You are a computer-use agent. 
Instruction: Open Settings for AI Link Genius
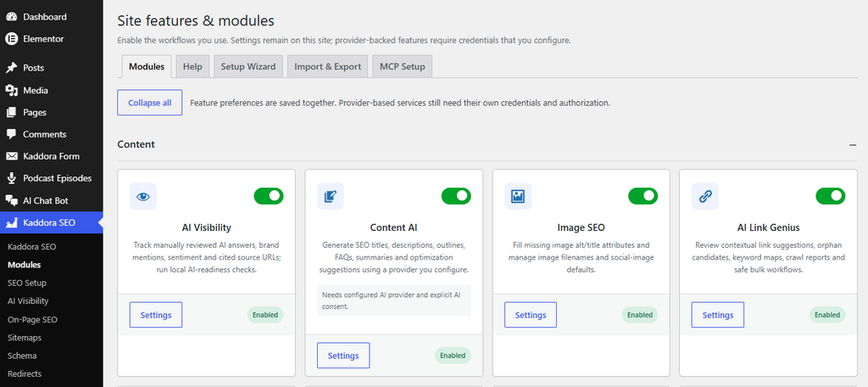(x=717, y=315)
